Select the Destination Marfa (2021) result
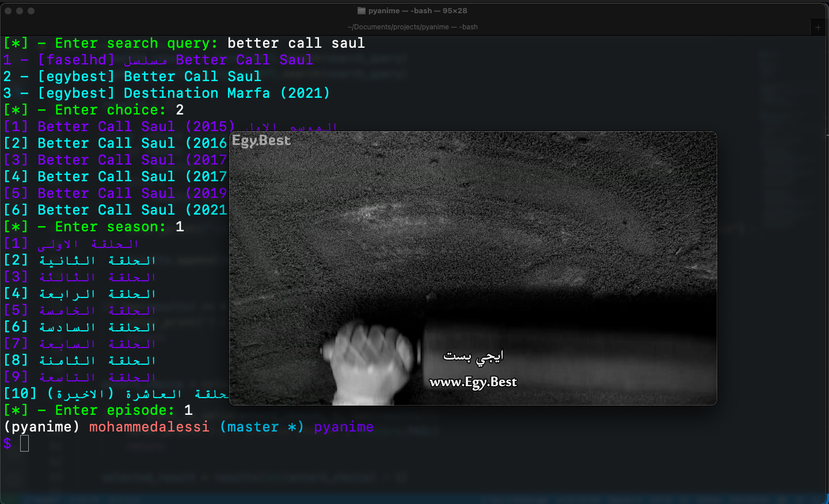The height and width of the screenshot is (504, 829). [x=166, y=93]
